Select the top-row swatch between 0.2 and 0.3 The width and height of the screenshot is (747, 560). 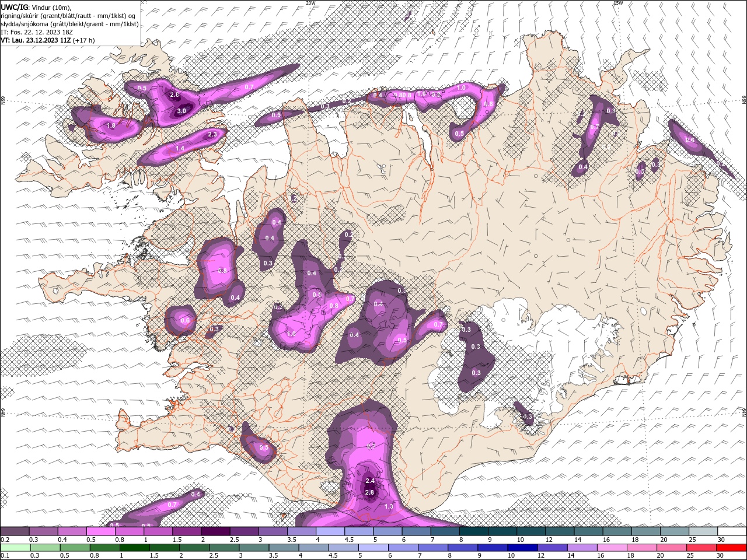[x=15, y=531]
